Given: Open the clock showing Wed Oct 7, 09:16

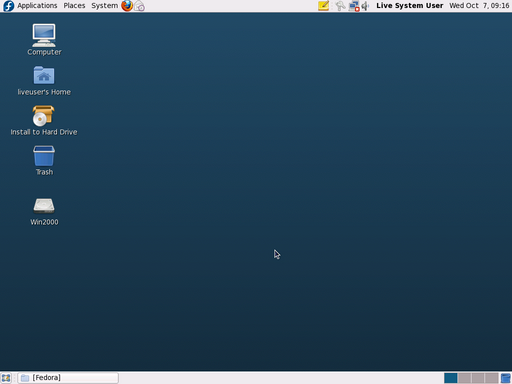Looking at the screenshot, I should (479, 6).
